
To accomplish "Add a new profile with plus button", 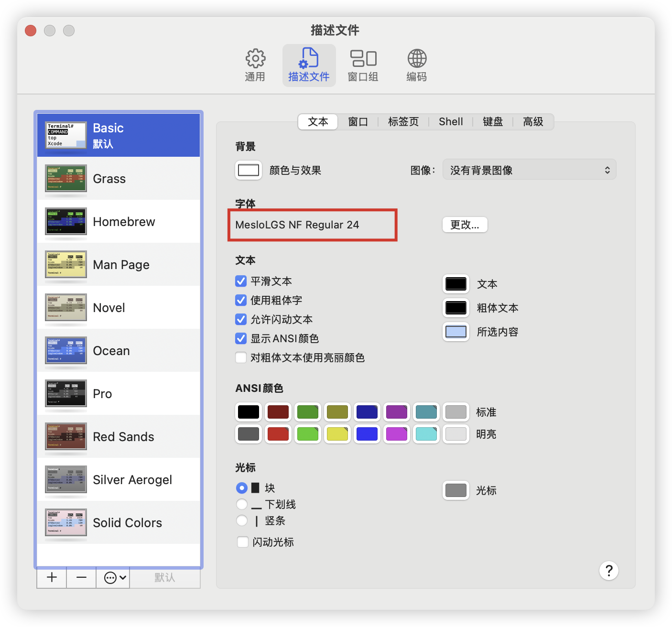I will pos(52,577).
